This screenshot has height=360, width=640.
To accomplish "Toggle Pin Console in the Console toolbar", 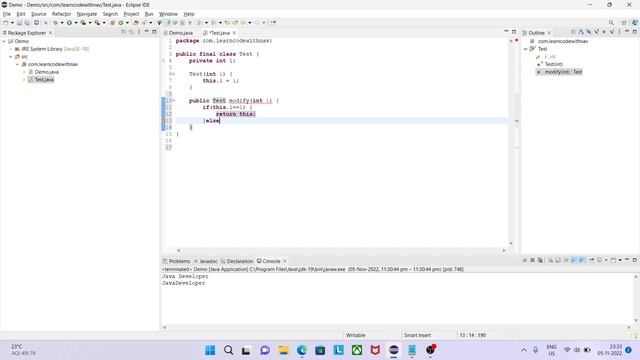I will coord(591,260).
